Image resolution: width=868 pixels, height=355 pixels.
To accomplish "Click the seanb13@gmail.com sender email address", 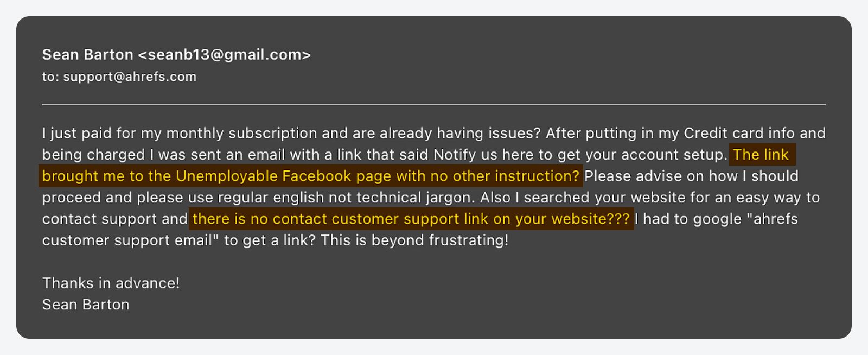I will pos(224,55).
